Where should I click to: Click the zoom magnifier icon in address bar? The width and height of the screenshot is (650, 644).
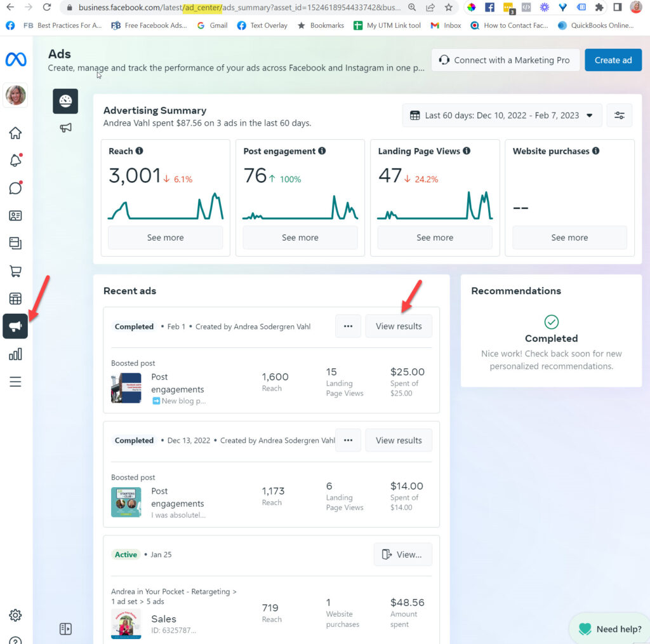412,7
